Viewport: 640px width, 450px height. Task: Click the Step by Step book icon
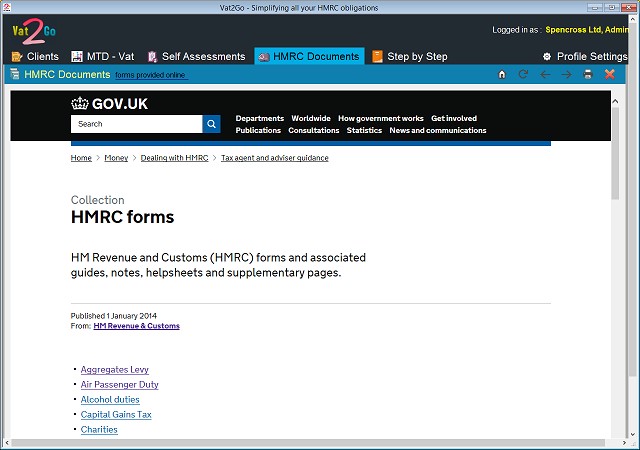pyautogui.click(x=378, y=56)
